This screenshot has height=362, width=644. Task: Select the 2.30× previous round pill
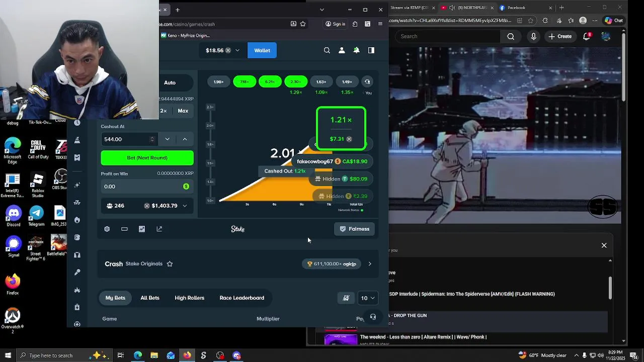point(295,82)
